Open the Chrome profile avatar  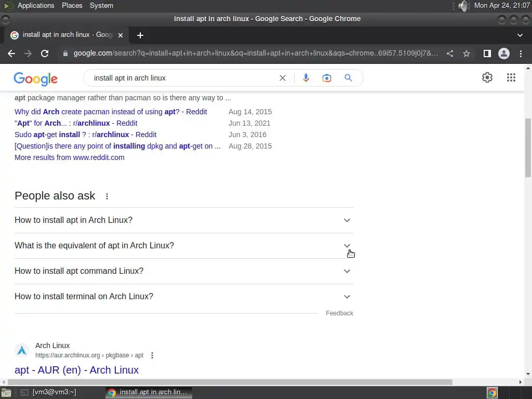pos(504,54)
